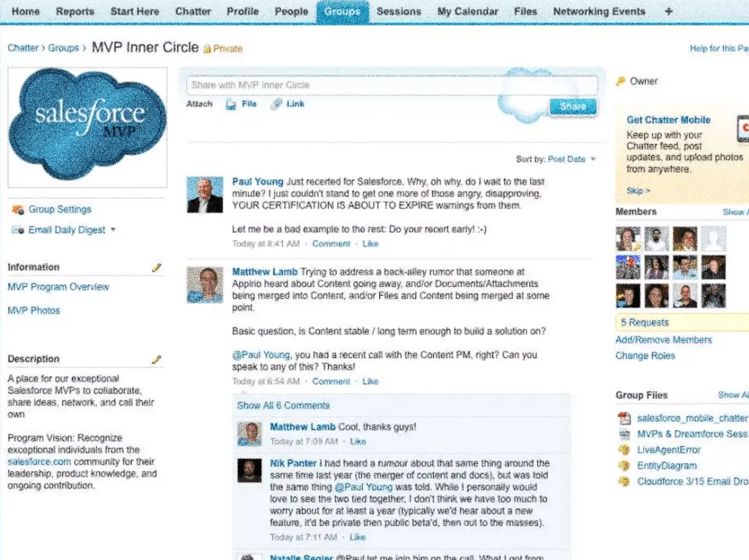Click Paul Young's profile photo
Image resolution: width=749 pixels, height=560 pixels.
(205, 195)
